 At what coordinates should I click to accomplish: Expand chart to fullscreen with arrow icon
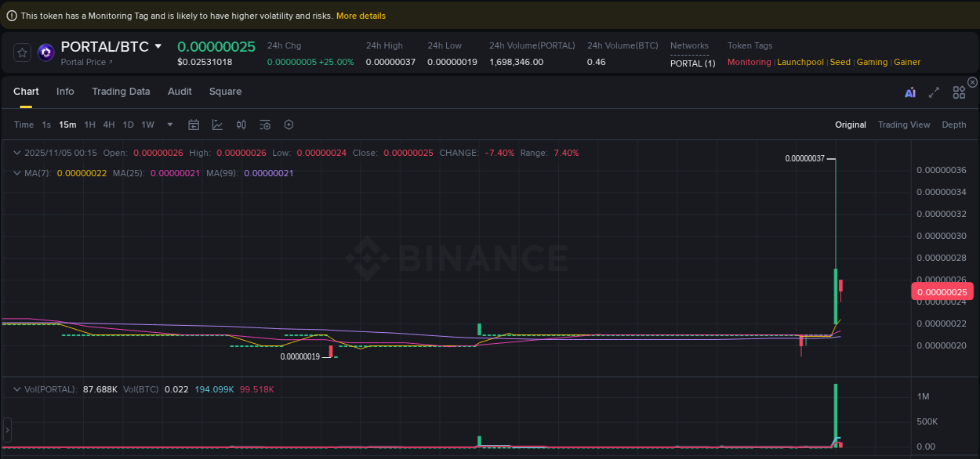tap(934, 92)
